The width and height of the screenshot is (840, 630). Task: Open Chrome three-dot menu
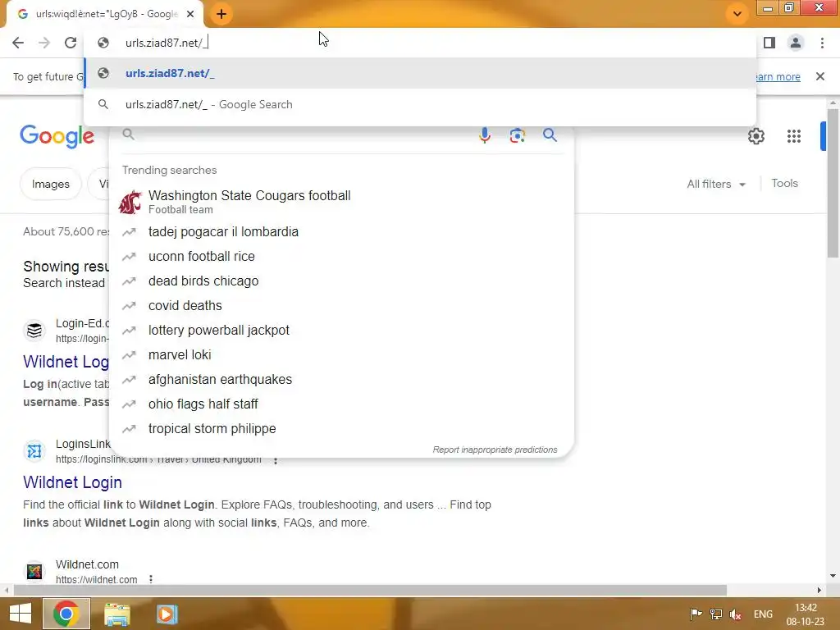(x=822, y=43)
